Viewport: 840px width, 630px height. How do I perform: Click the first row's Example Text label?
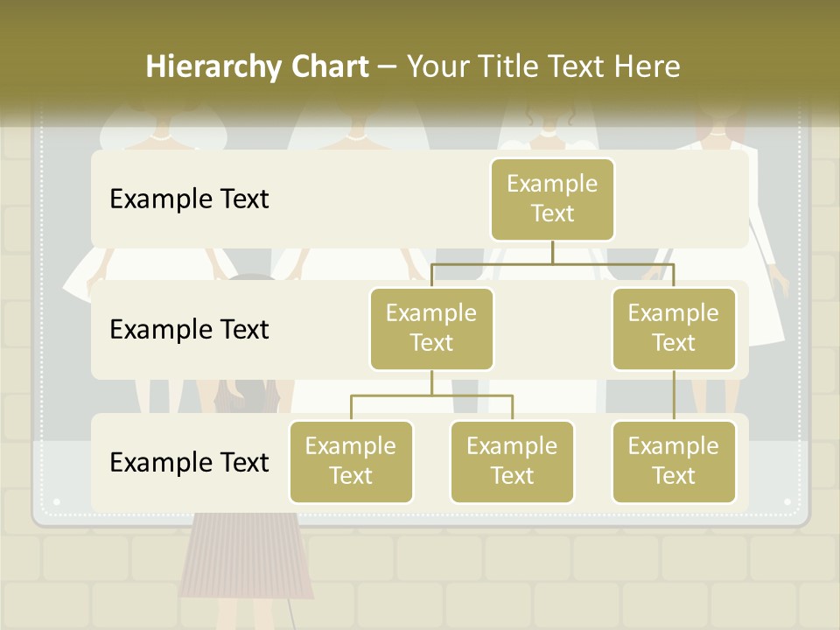pos(189,199)
